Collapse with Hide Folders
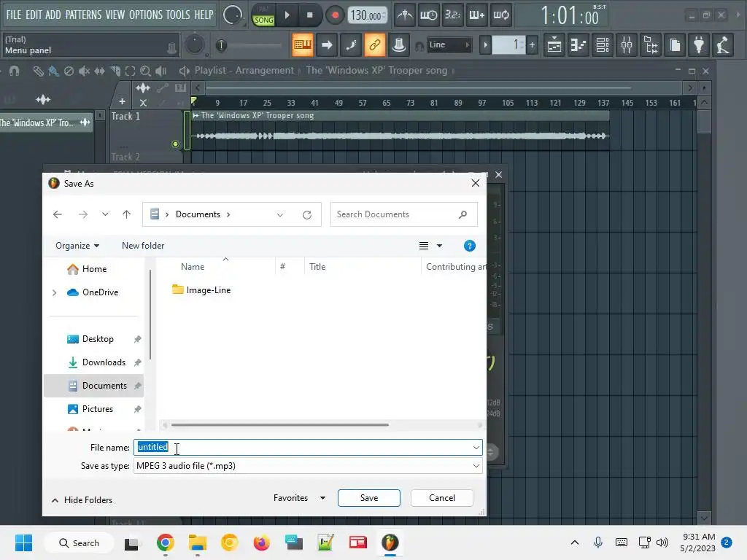This screenshot has height=560, width=747. click(x=82, y=500)
